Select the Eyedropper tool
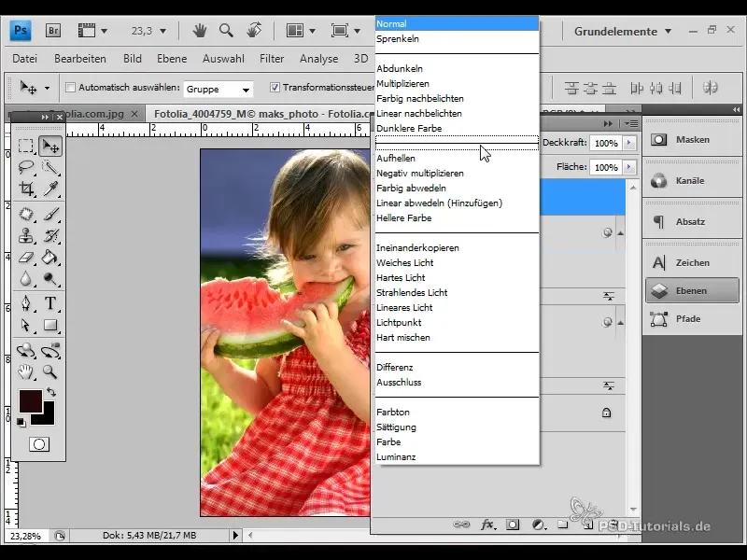The image size is (747, 560). tap(50, 189)
